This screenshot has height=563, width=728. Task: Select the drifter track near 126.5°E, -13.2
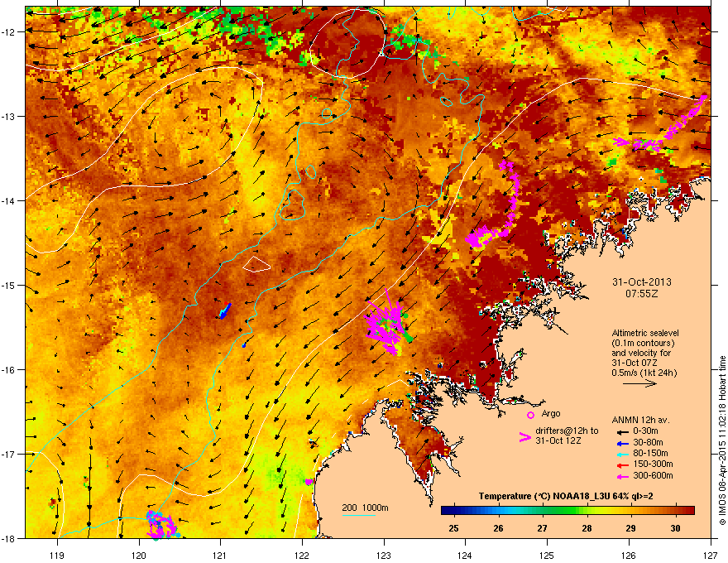point(660,124)
